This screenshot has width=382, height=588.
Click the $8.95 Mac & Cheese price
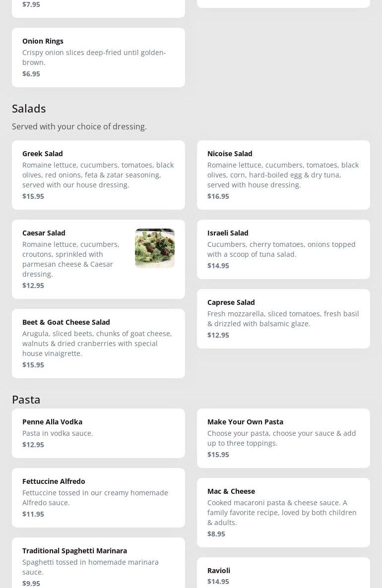tap(216, 534)
